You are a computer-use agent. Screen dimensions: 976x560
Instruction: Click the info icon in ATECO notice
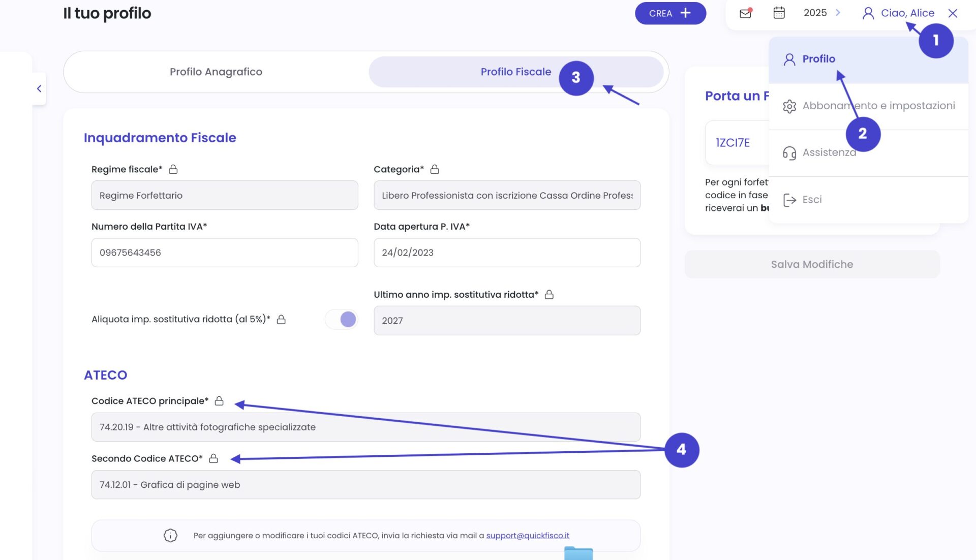(x=170, y=535)
